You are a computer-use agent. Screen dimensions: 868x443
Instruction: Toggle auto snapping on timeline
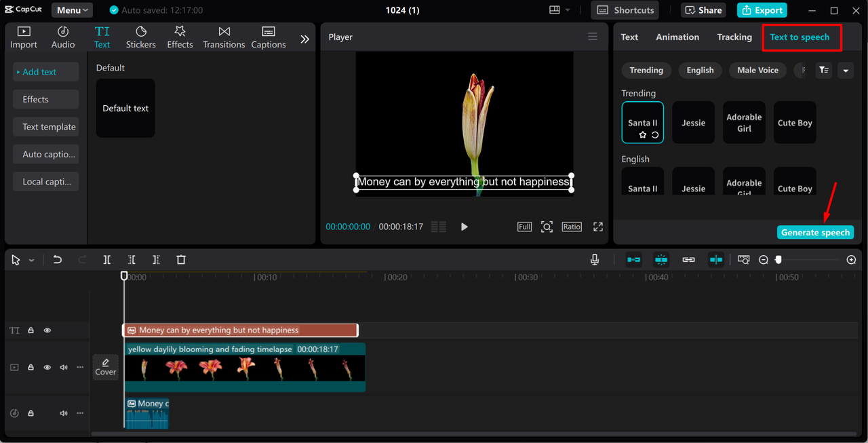pos(661,260)
